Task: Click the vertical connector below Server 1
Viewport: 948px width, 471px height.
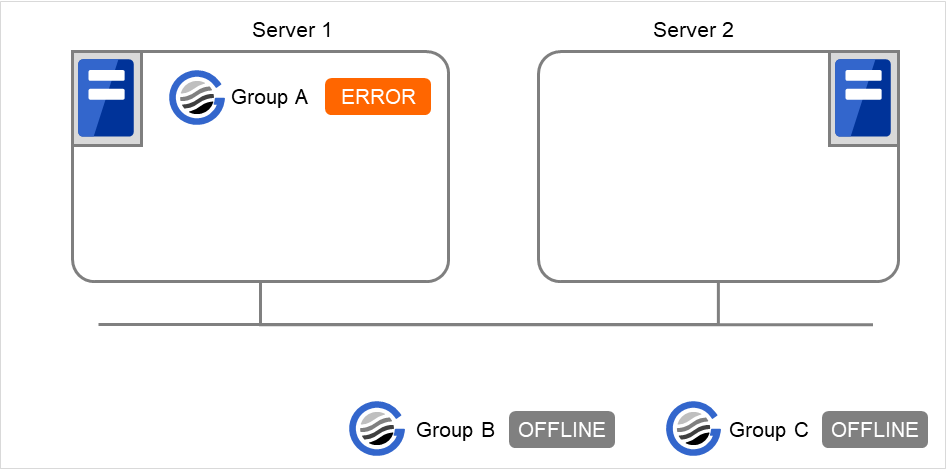Action: click(x=261, y=303)
